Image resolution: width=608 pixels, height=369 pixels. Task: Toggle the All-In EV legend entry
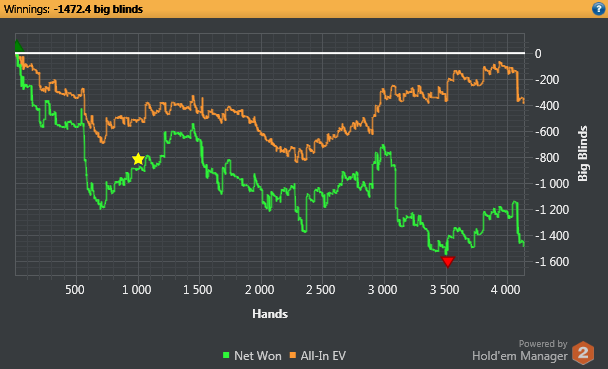[318, 355]
